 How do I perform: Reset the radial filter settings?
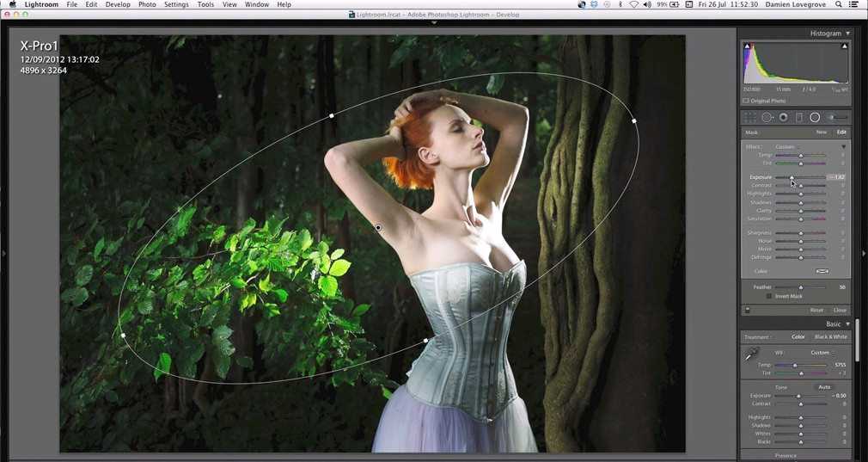point(816,311)
